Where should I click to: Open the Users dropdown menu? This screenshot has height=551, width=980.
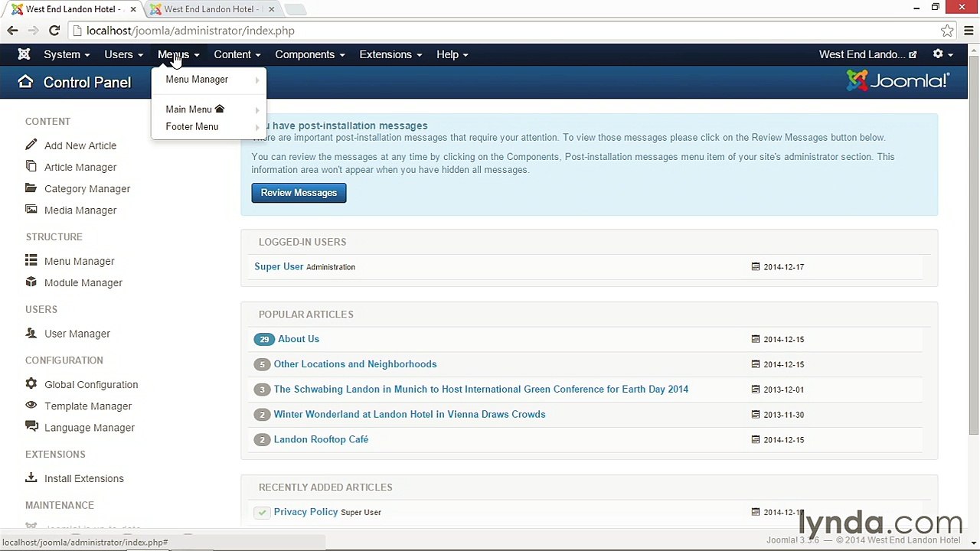pos(123,54)
